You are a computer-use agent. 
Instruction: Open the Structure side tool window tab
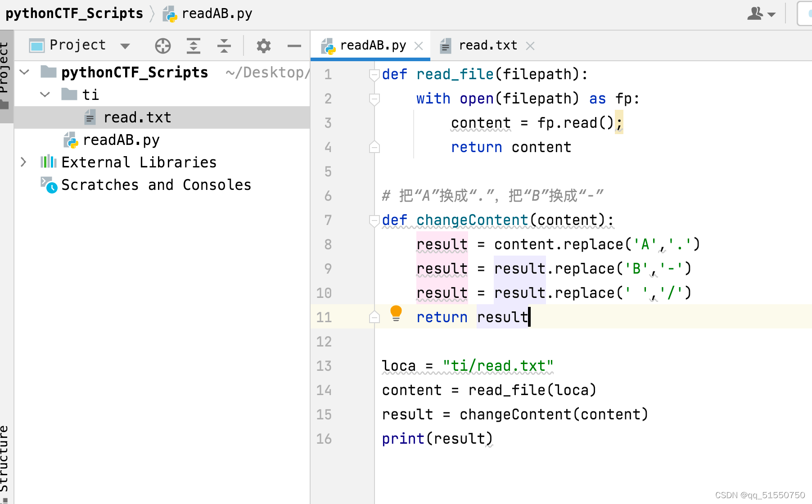pyautogui.click(x=5, y=463)
